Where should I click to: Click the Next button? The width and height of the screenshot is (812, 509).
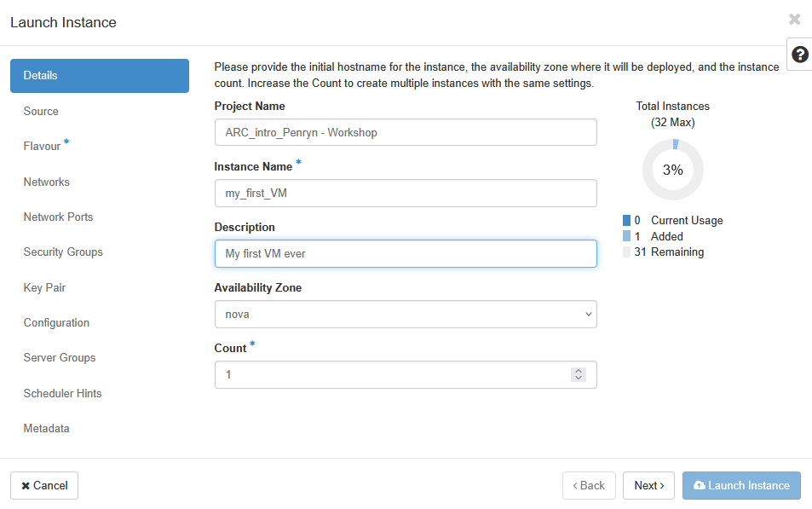648,486
